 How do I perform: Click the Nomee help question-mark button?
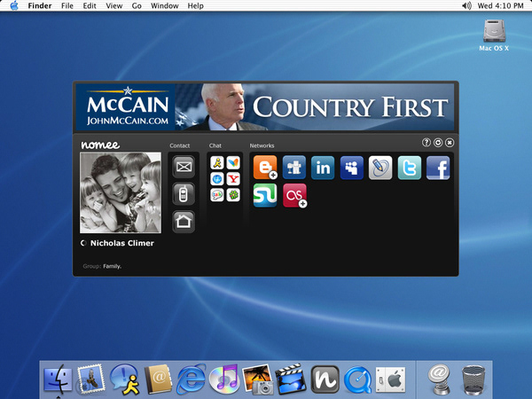click(x=426, y=143)
